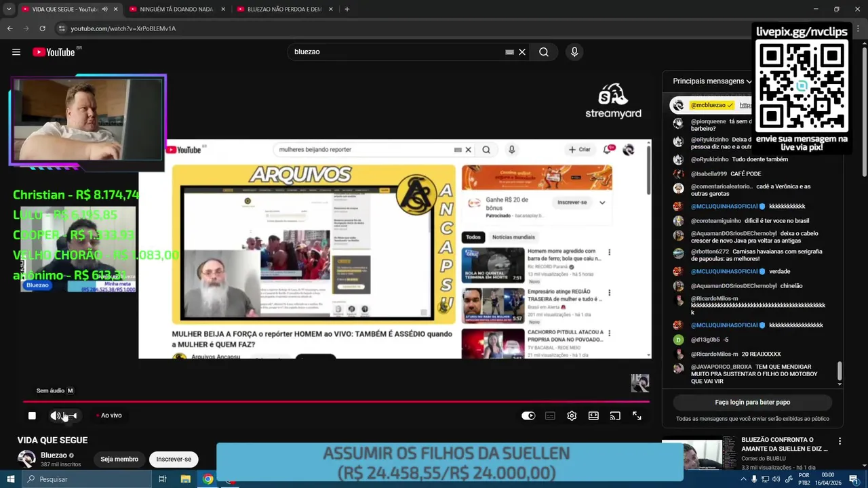Open 'Cortes do BLUBLU' channel link
This screenshot has width=868, height=488.
764,458
